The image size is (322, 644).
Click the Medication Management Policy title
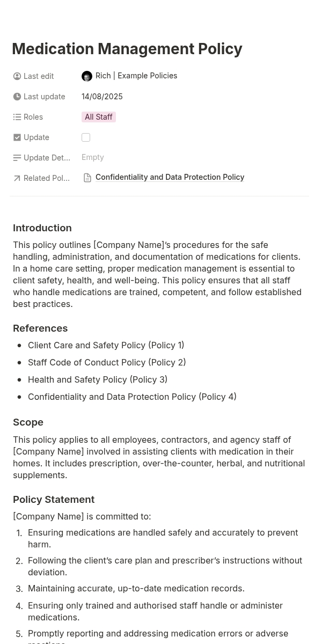point(127,49)
